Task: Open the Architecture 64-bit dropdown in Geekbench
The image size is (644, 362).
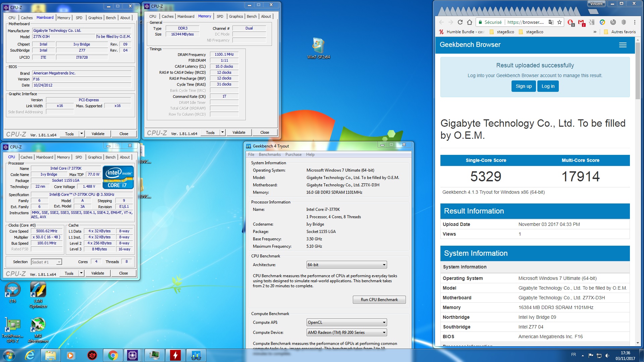Action: pos(346,265)
